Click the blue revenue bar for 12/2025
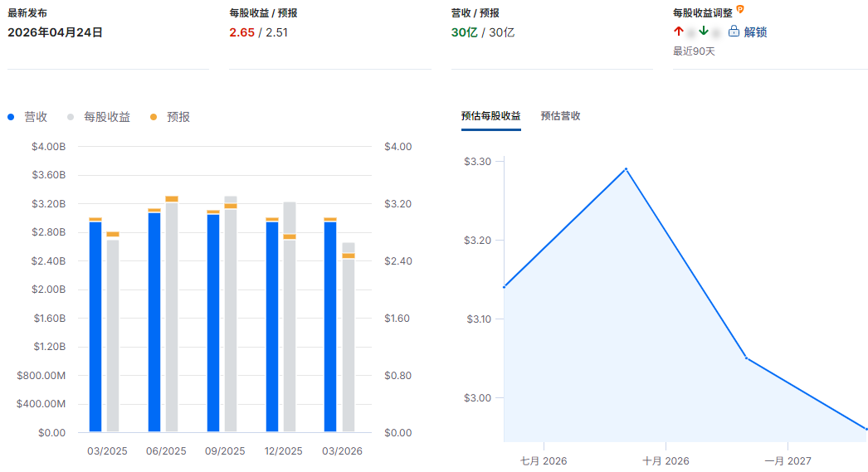Screen dimensions: 868x472 [x=272, y=327]
